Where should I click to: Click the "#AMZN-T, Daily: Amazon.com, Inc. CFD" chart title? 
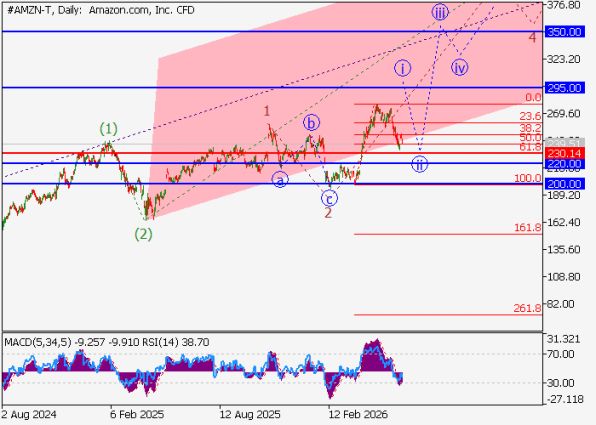pos(101,10)
